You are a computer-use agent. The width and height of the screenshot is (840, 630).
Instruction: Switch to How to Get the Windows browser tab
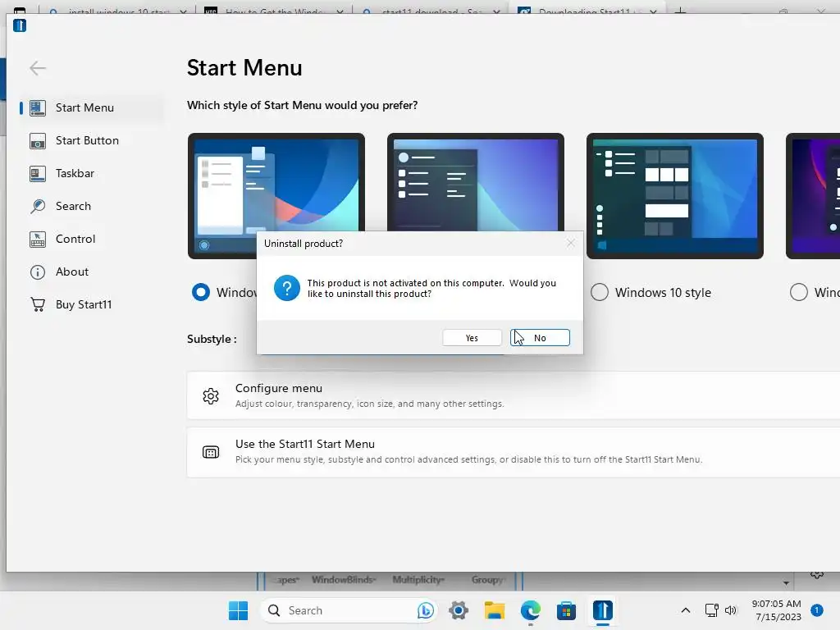[x=274, y=10]
